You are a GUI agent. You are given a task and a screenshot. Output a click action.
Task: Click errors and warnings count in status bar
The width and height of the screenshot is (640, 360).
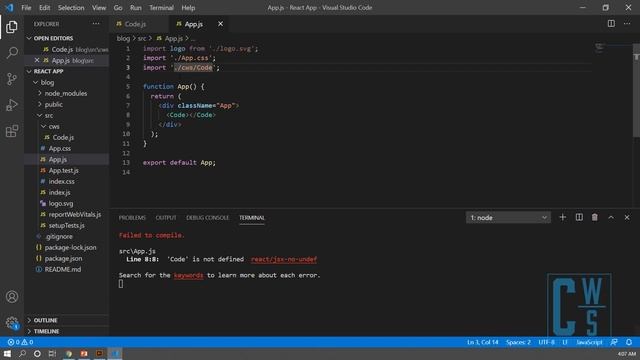pyautogui.click(x=20, y=342)
